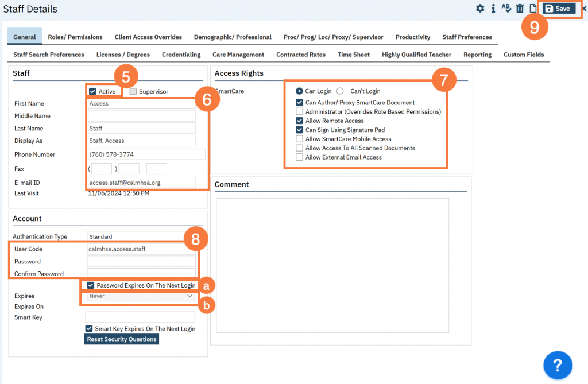
Task: Click the Last Name field
Action: pos(141,128)
